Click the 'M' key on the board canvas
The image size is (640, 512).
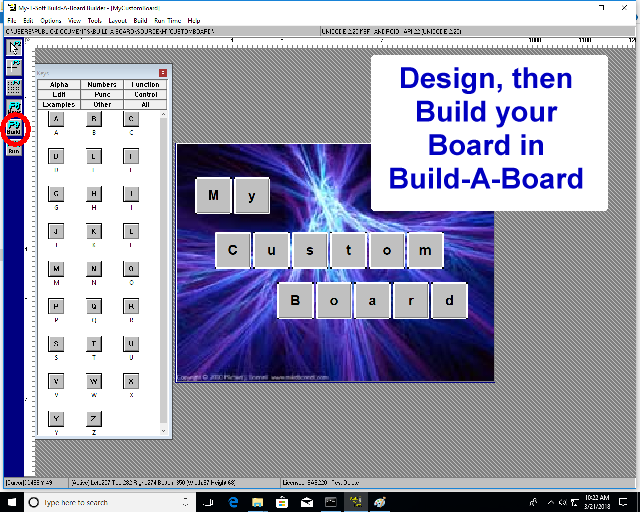click(213, 196)
